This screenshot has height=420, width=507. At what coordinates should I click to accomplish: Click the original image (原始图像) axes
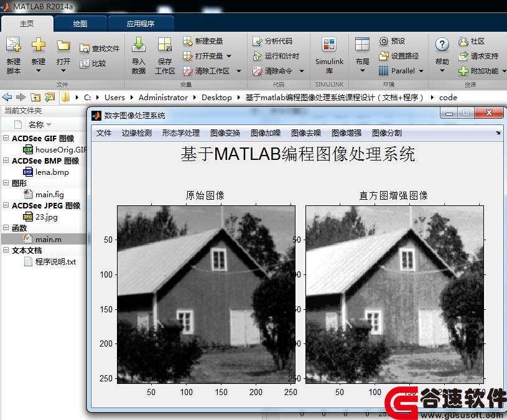pyautogui.click(x=206, y=294)
